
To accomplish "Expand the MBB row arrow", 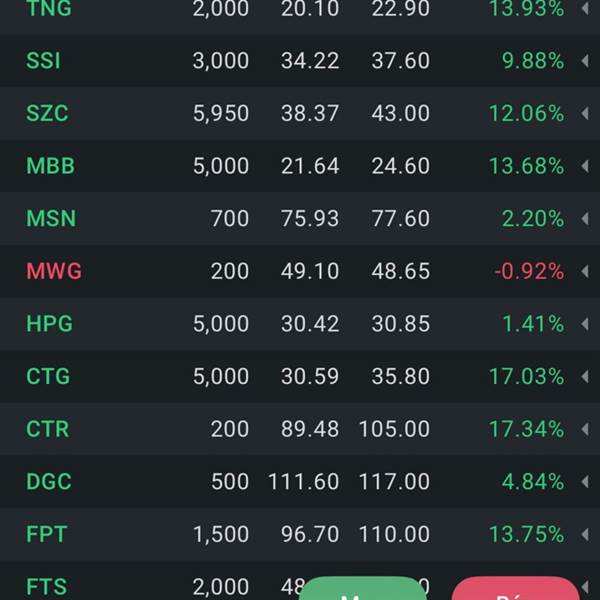I will point(585,166).
